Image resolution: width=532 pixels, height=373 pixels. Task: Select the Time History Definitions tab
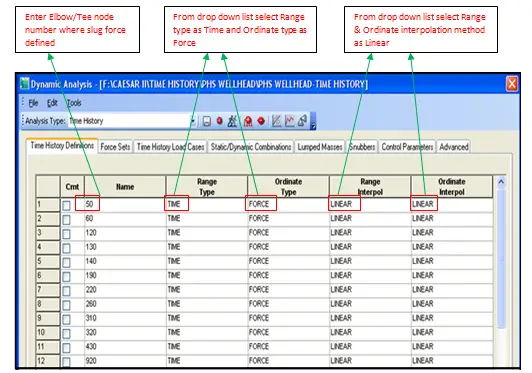click(x=62, y=146)
